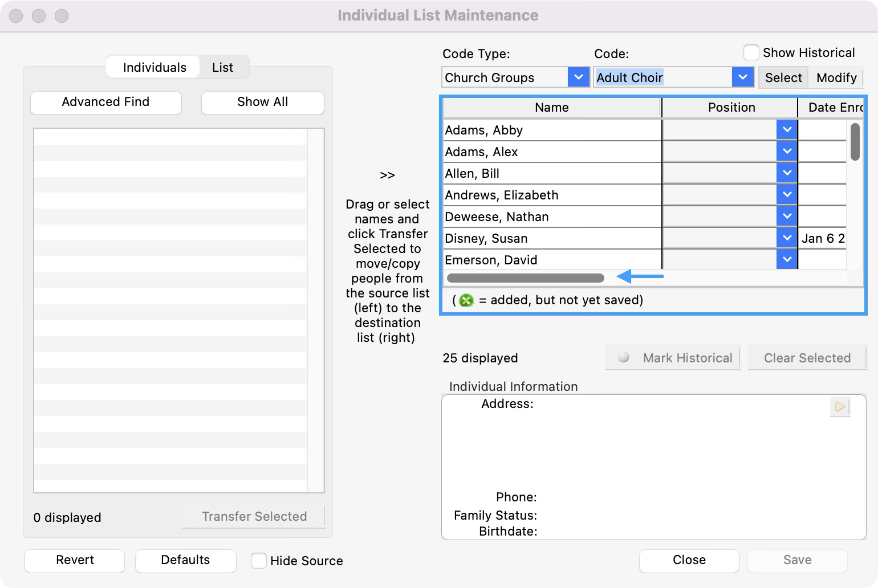878x588 pixels.
Task: Toggle the Hide Source checkbox
Action: coord(259,561)
